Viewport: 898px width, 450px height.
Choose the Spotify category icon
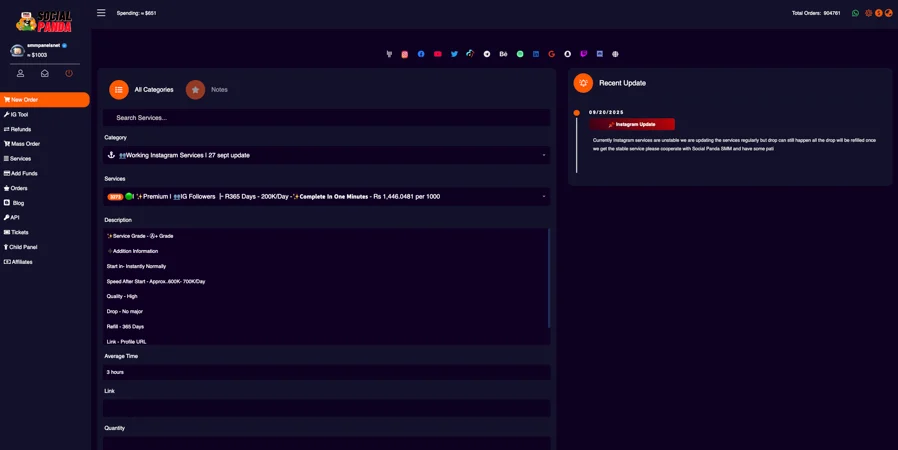(520, 54)
